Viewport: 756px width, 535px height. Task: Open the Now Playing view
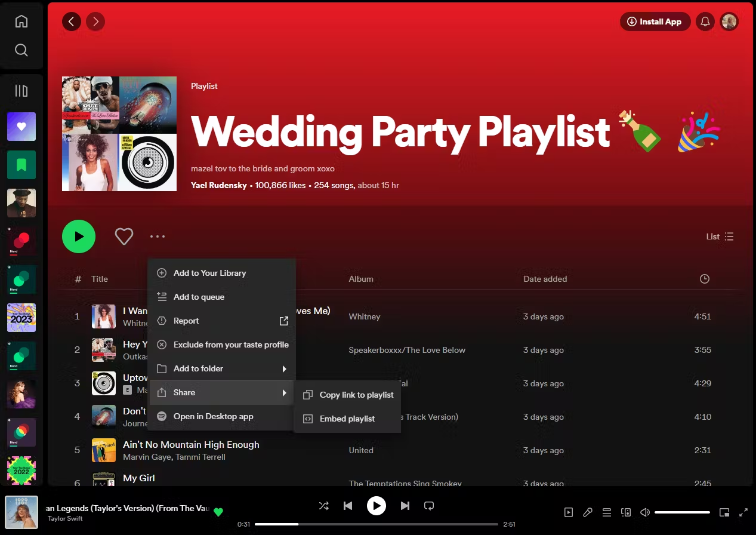[x=569, y=512]
